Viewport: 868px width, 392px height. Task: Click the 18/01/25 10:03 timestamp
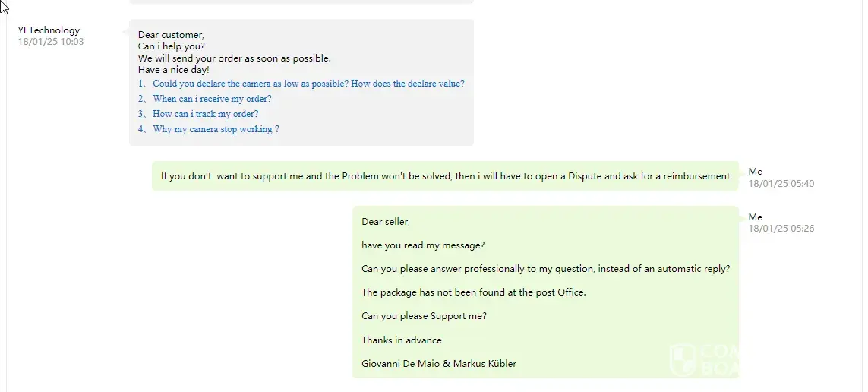click(51, 42)
